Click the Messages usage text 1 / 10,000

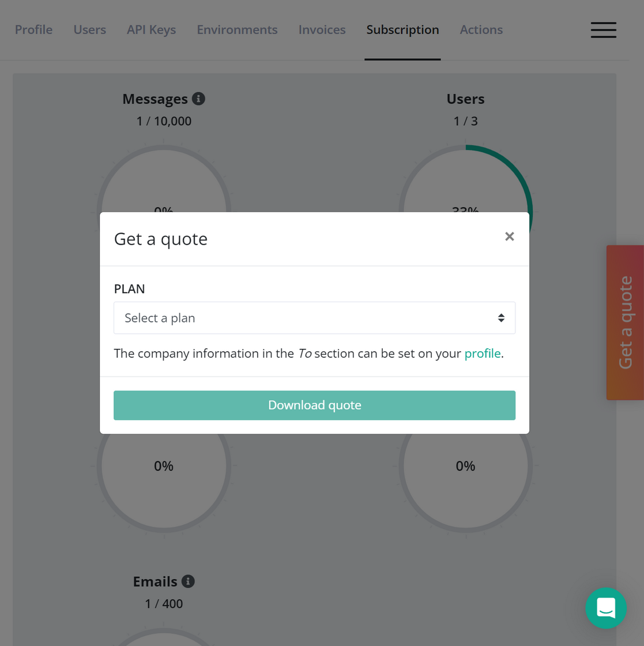pyautogui.click(x=164, y=121)
